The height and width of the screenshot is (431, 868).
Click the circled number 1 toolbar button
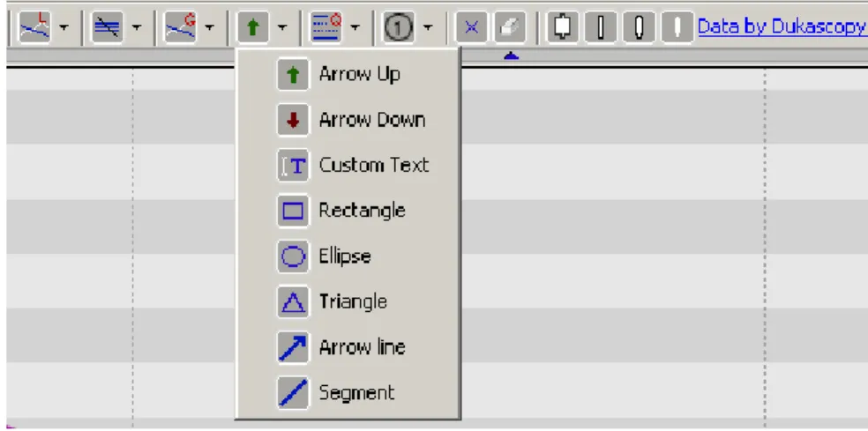399,27
